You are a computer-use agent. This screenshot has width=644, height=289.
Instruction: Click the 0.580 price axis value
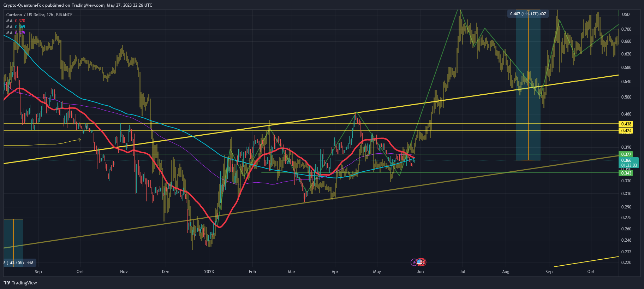click(626, 67)
